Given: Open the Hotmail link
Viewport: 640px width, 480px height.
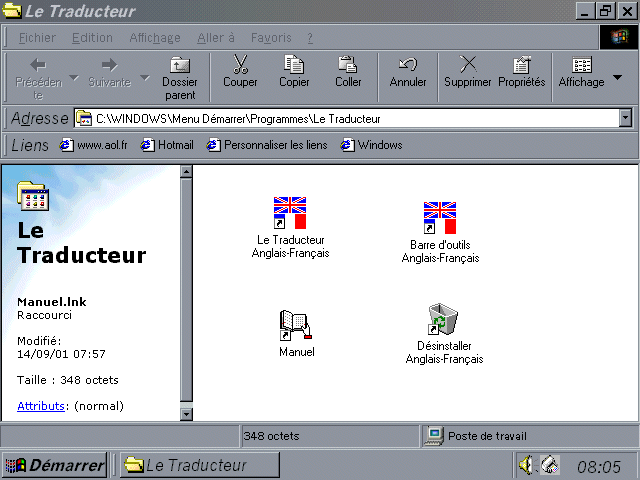Looking at the screenshot, I should point(167,145).
